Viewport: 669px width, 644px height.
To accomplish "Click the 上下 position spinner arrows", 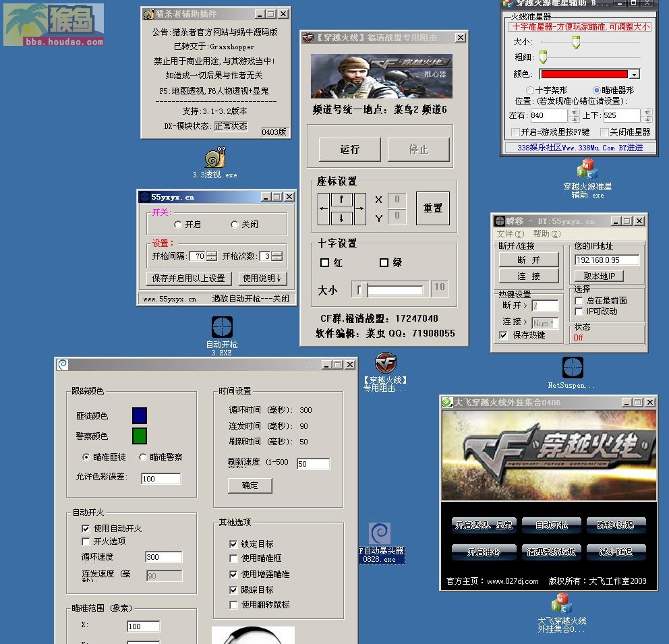I will (647, 115).
